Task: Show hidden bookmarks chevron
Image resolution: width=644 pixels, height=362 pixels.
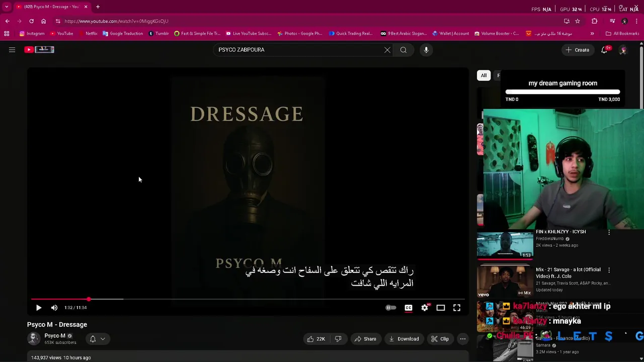Action: (x=592, y=34)
